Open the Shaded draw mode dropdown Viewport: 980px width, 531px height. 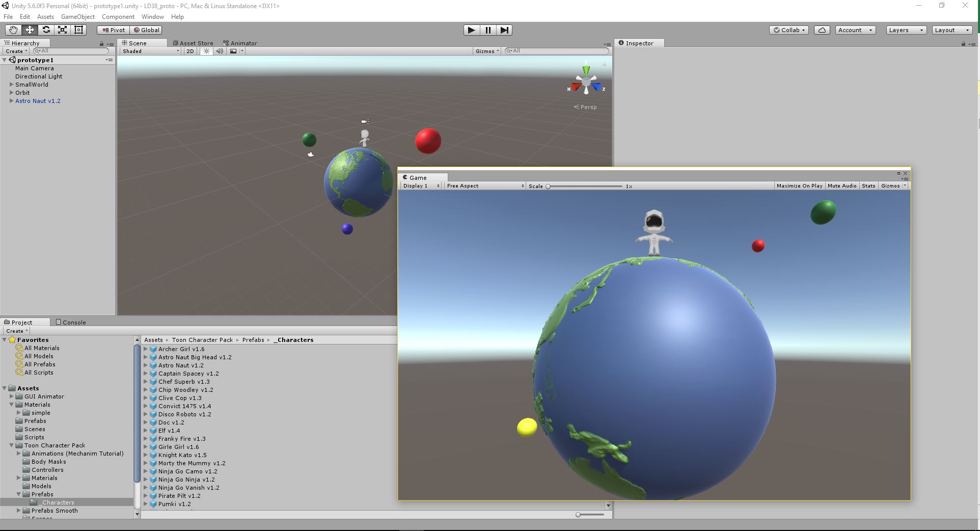pyautogui.click(x=149, y=51)
